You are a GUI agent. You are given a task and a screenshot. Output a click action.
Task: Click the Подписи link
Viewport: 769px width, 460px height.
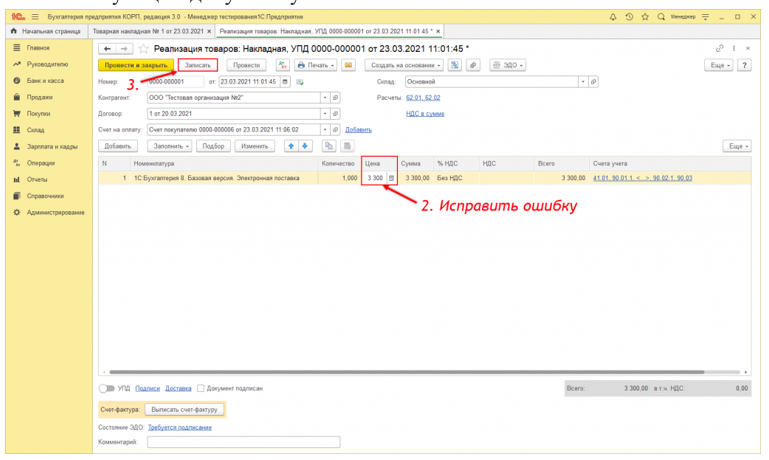pyautogui.click(x=148, y=388)
